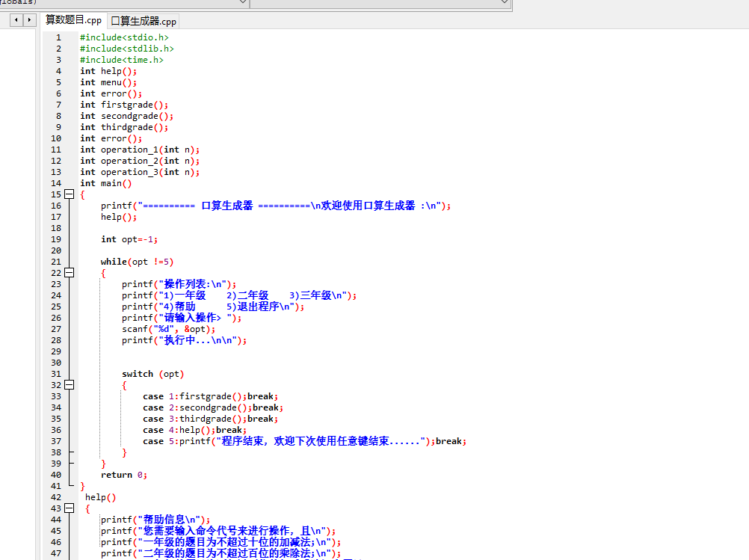
Task: Click the case 1:firstgrade() line
Action: (x=210, y=396)
